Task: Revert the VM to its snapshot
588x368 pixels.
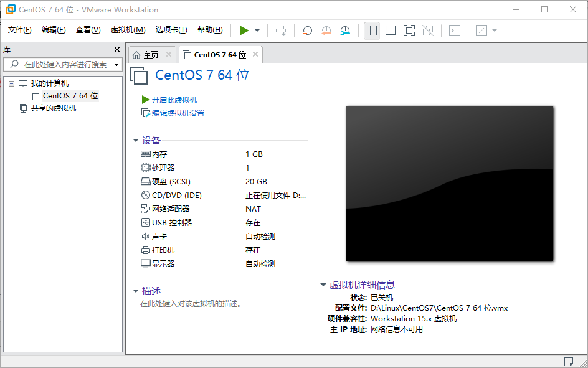Action: 326,30
